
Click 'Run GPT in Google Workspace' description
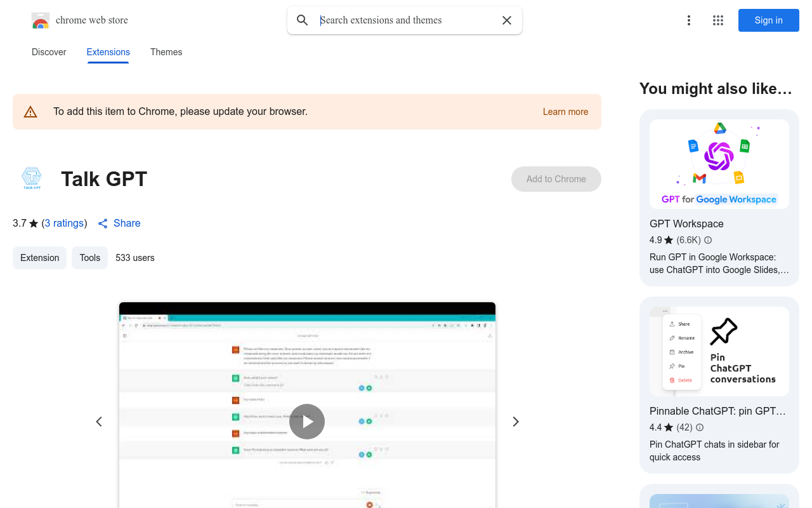(719, 264)
